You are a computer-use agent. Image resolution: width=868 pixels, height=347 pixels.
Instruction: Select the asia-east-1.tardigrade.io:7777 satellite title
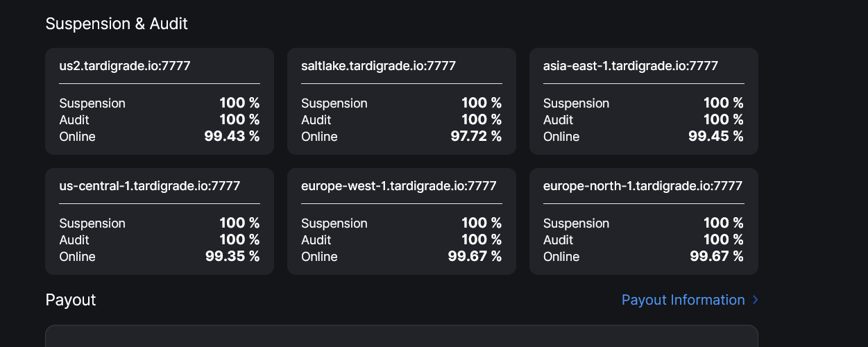630,66
